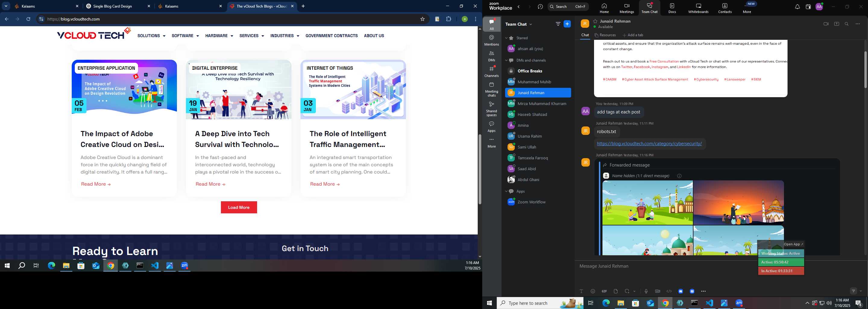The height and width of the screenshot is (309, 868).
Task: Open Apps in the Zoom left sidebar
Action: (x=492, y=127)
